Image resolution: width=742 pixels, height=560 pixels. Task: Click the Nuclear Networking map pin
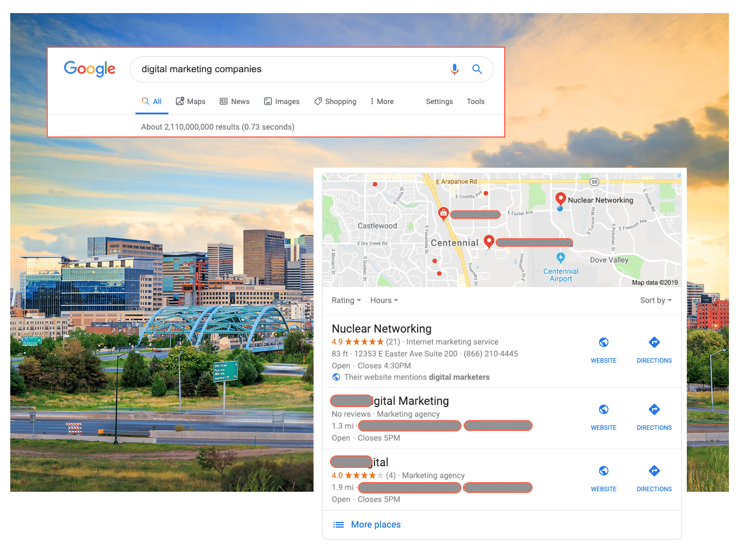tap(560, 200)
